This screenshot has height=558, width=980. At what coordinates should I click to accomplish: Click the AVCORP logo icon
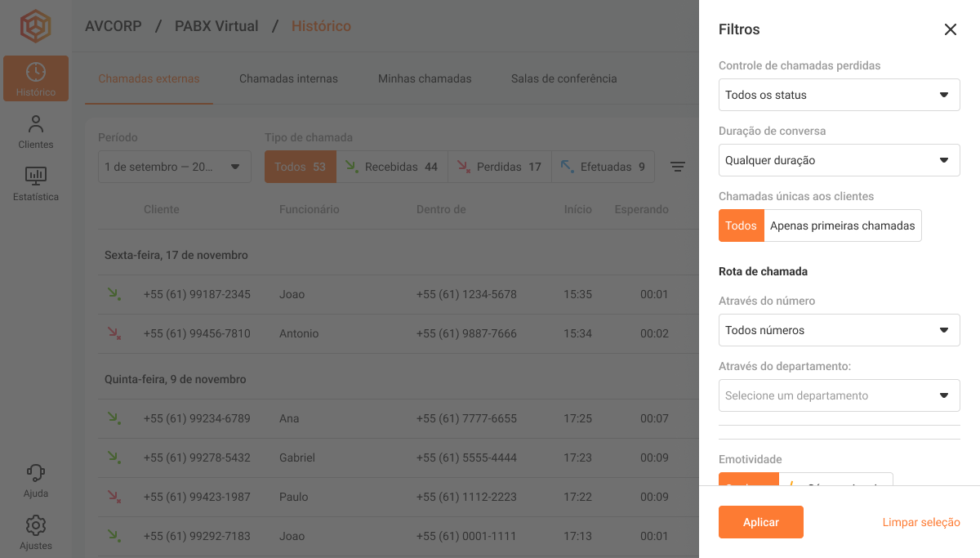pyautogui.click(x=36, y=27)
